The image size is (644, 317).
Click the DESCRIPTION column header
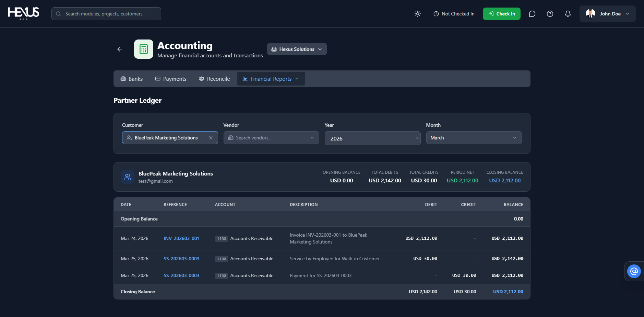pyautogui.click(x=304, y=204)
